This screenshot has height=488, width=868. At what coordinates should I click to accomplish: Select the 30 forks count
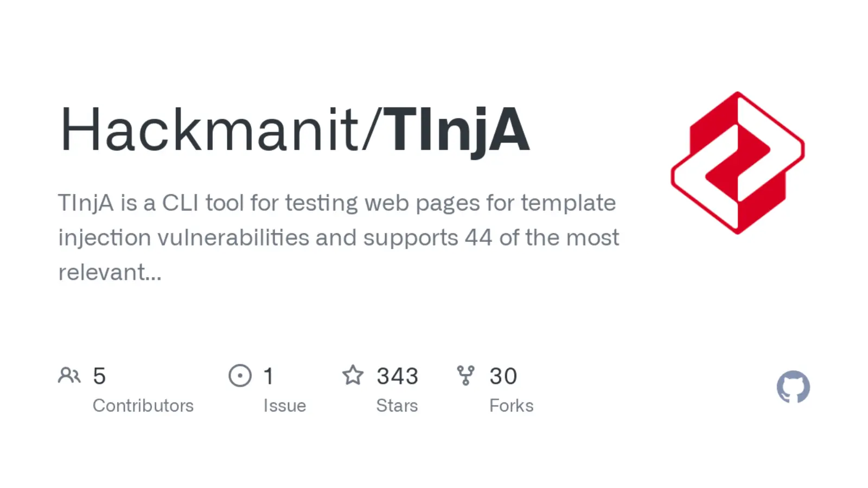503,376
